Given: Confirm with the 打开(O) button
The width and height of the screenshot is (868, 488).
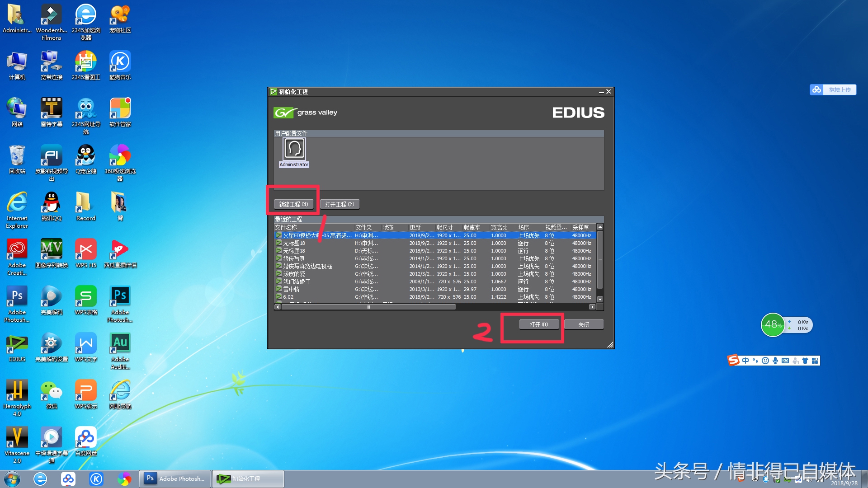Looking at the screenshot, I should 539,324.
